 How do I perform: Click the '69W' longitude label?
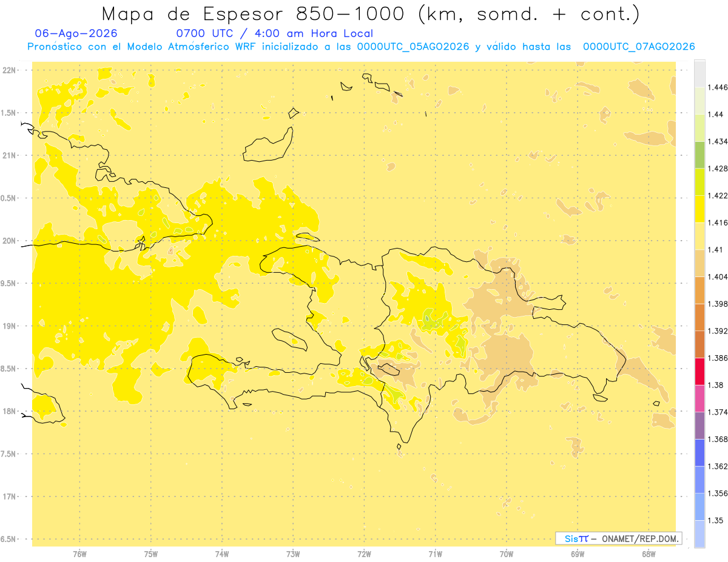click(578, 554)
